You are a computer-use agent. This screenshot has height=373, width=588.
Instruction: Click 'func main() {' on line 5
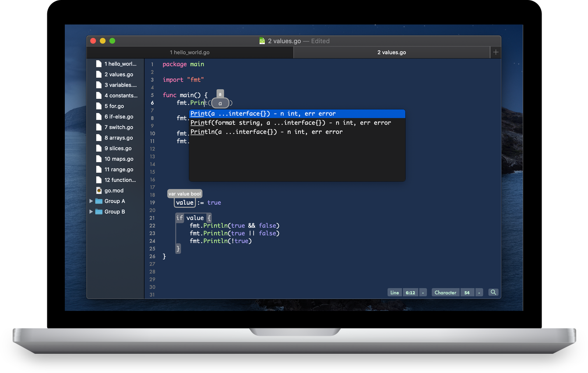(185, 95)
